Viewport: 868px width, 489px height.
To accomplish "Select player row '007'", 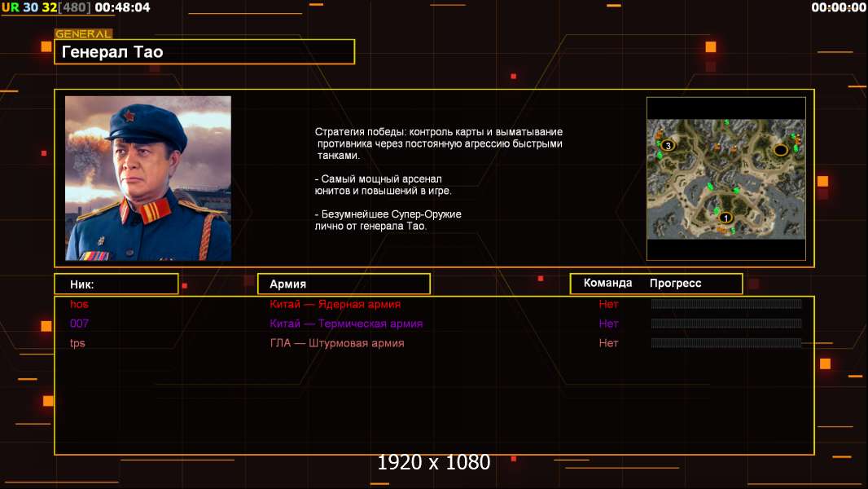I will (x=434, y=324).
